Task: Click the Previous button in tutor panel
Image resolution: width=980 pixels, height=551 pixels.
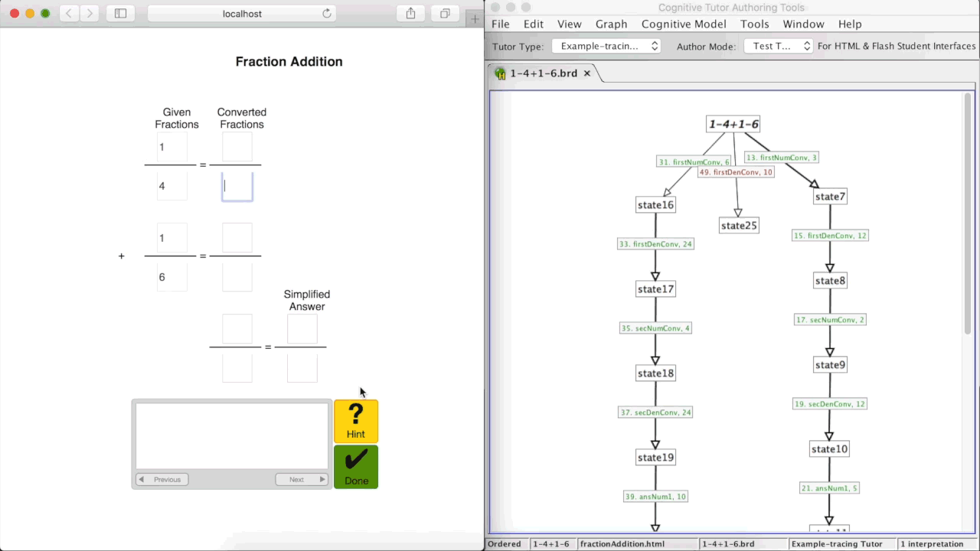Action: pyautogui.click(x=162, y=479)
